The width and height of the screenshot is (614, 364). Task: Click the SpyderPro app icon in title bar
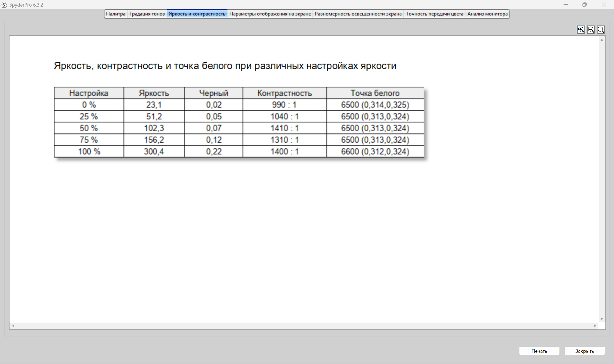(x=4, y=5)
